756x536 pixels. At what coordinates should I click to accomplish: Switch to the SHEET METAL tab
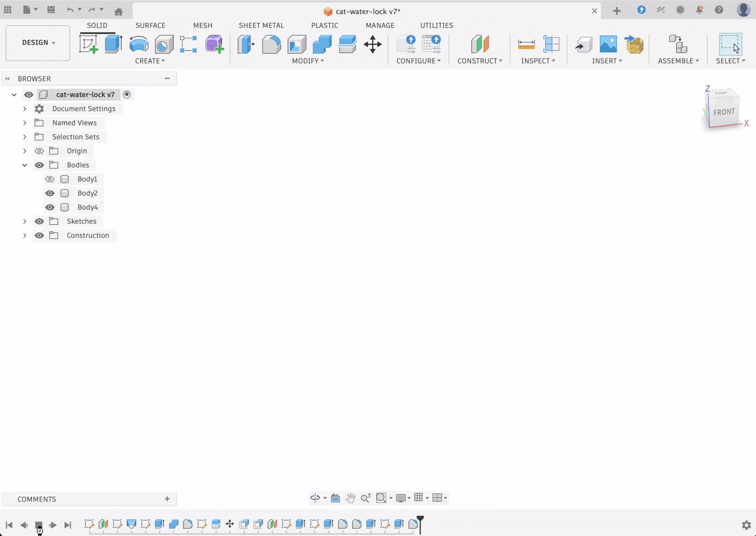[x=261, y=26]
